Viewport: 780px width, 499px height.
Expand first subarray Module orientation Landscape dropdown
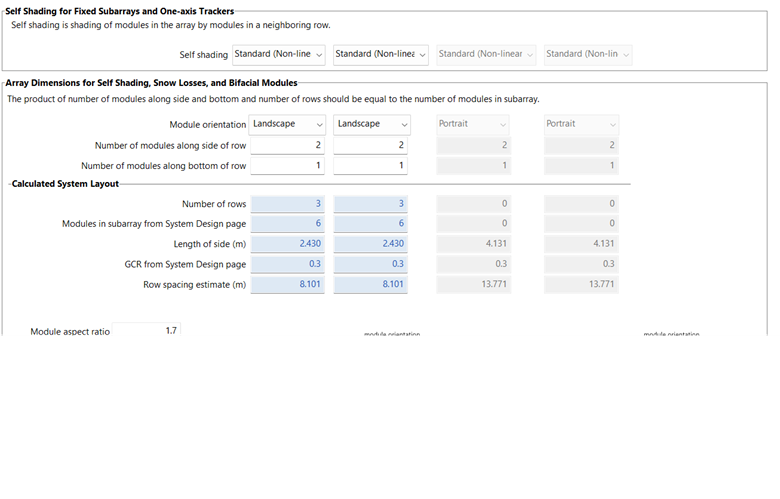[288, 124]
